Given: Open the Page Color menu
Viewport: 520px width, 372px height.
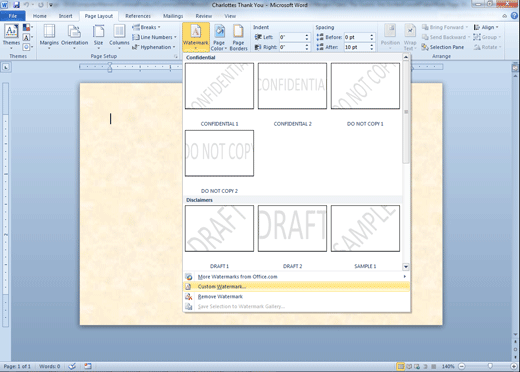Looking at the screenshot, I should point(219,37).
